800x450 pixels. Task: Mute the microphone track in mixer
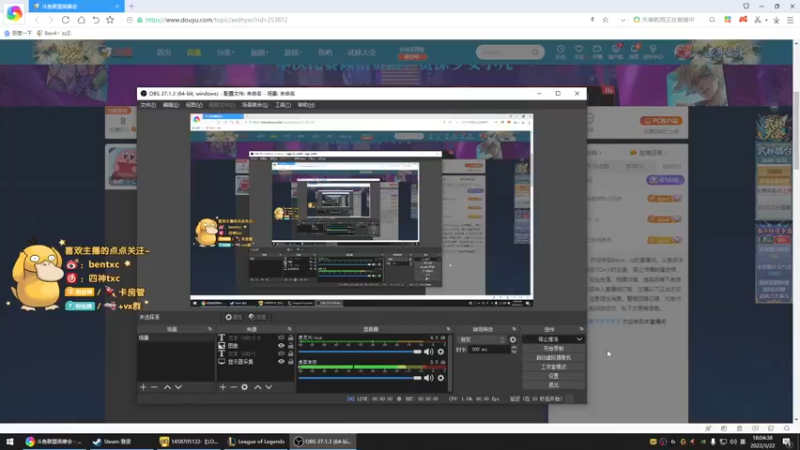point(429,352)
